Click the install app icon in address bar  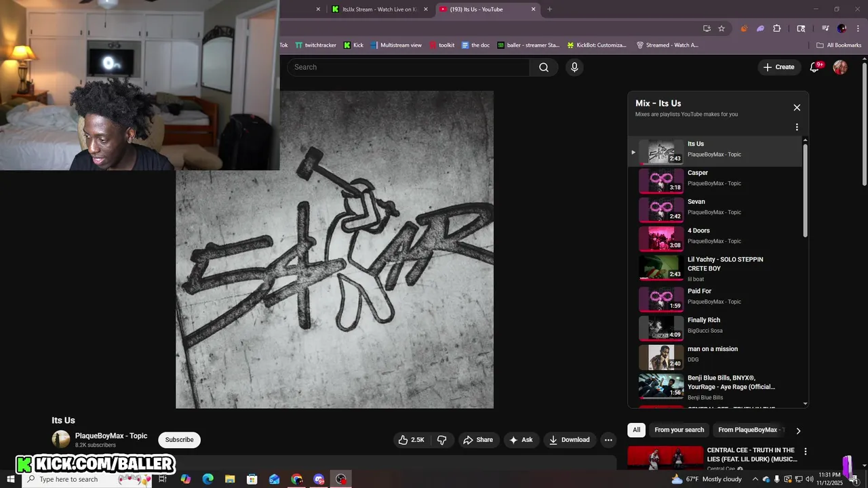pos(707,28)
